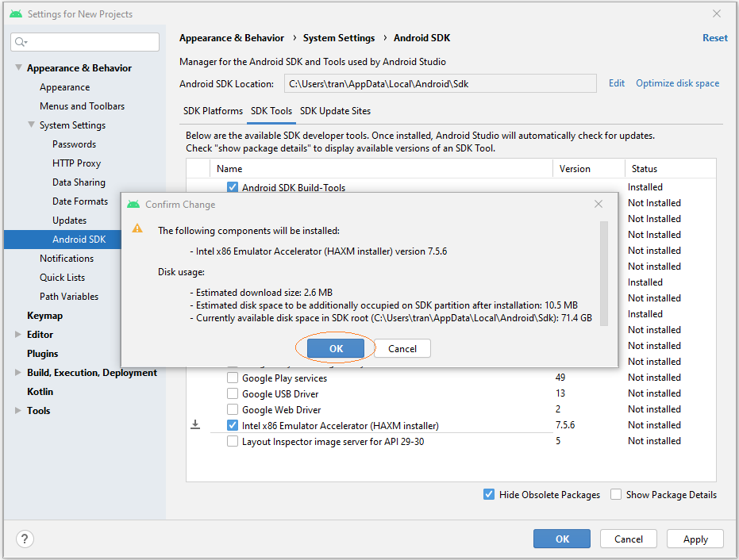Screen dimensions: 739x560
Task: Enable Show Package Details checkbox
Action: point(615,494)
